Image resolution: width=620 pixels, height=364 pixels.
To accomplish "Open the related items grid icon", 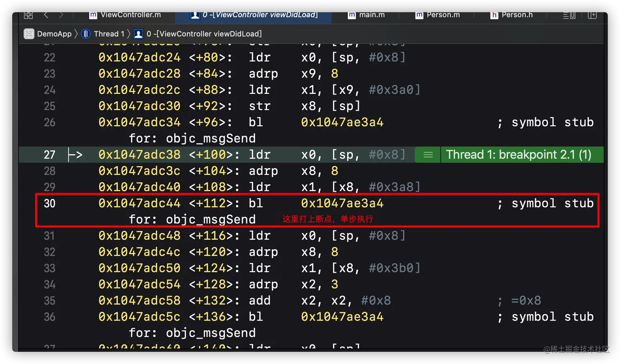I will [x=28, y=15].
